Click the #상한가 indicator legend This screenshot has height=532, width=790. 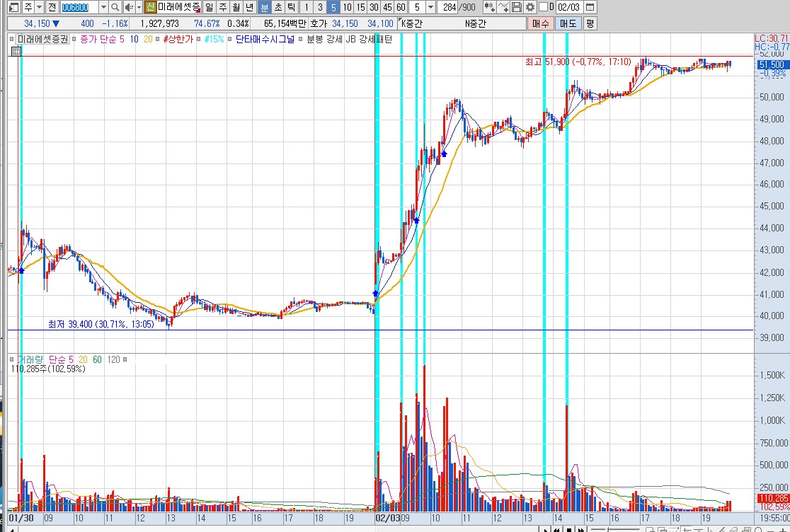(178, 39)
